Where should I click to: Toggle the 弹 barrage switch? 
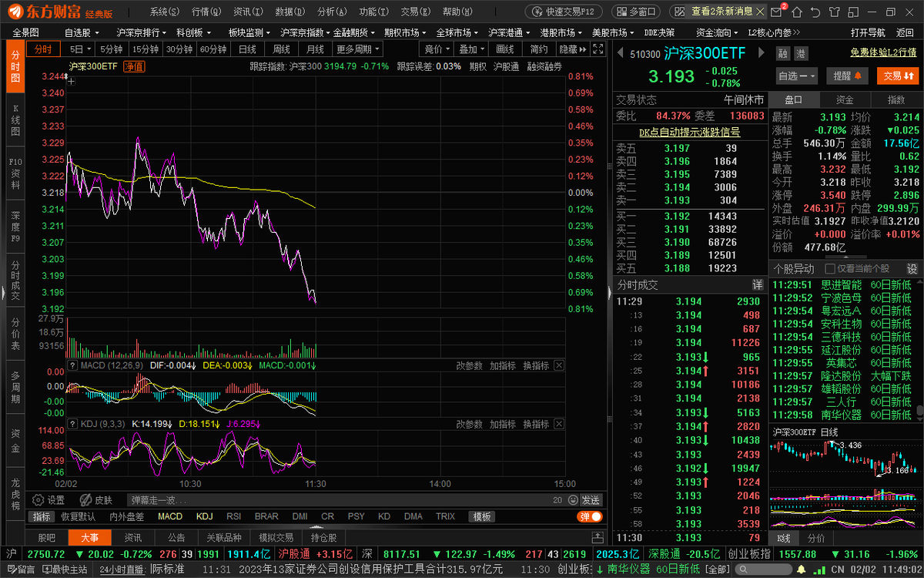[591, 516]
